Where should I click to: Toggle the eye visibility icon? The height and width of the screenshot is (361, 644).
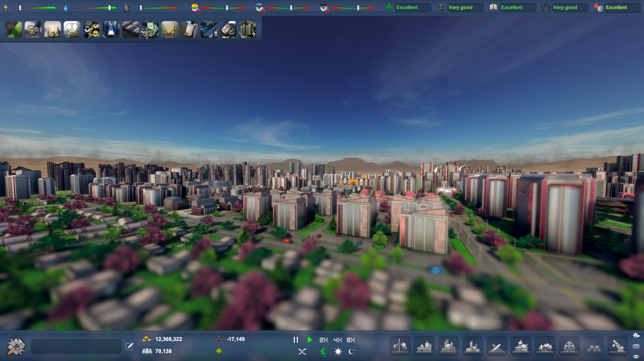click(x=636, y=357)
